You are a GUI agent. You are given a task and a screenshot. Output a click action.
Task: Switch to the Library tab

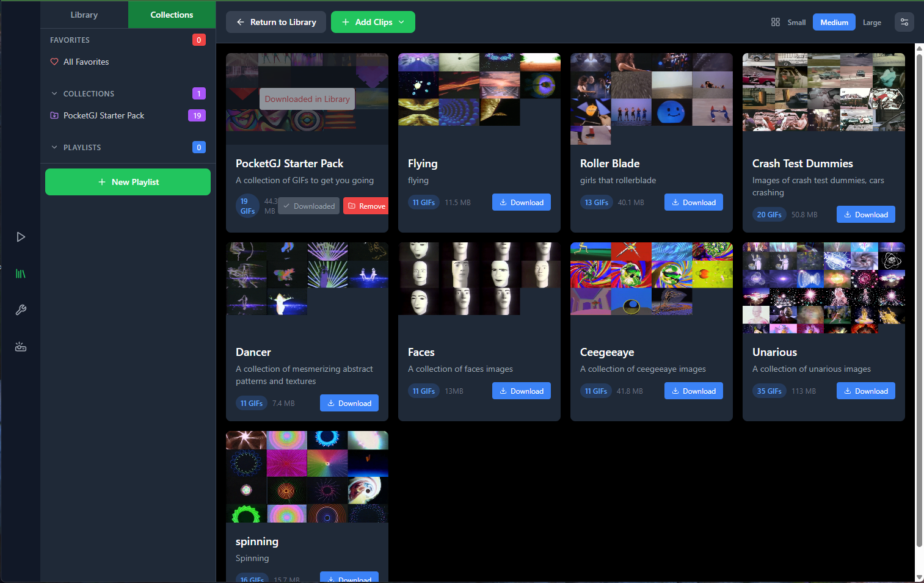pyautogui.click(x=84, y=15)
